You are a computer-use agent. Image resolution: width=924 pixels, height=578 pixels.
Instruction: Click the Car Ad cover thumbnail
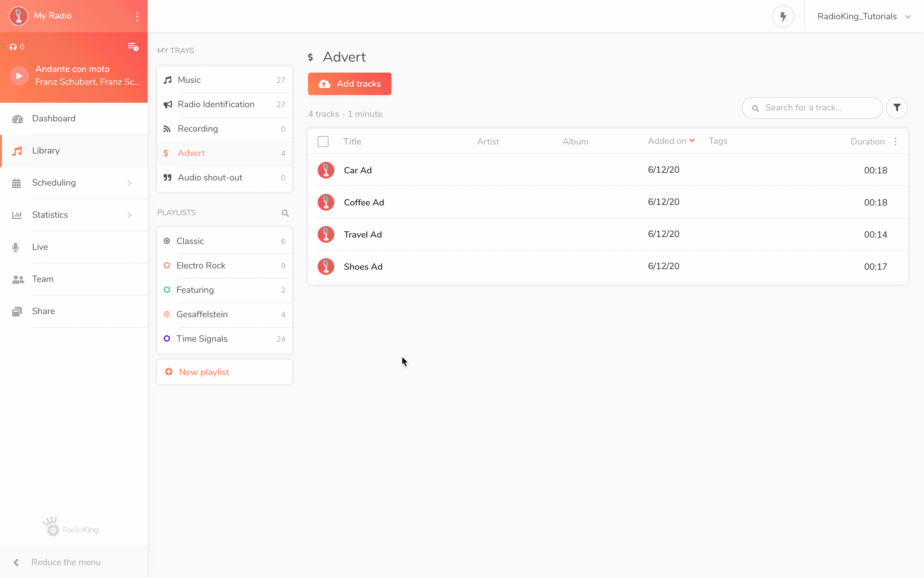click(326, 171)
